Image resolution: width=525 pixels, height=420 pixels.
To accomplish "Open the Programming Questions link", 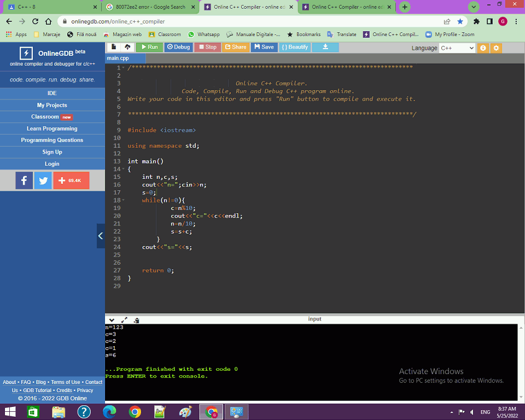I will pos(52,140).
